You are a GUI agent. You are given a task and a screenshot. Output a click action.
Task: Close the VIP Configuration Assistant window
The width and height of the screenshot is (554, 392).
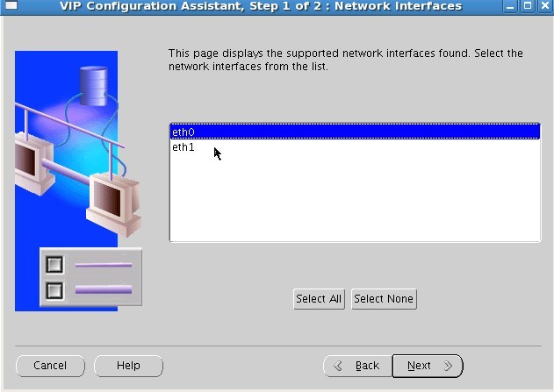click(545, 6)
